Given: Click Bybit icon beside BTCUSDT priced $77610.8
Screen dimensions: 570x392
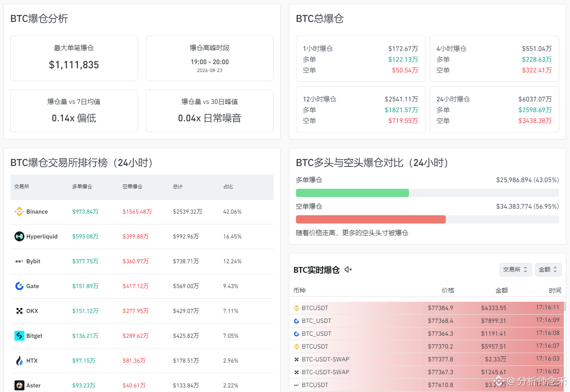Looking at the screenshot, I should coord(296,385).
